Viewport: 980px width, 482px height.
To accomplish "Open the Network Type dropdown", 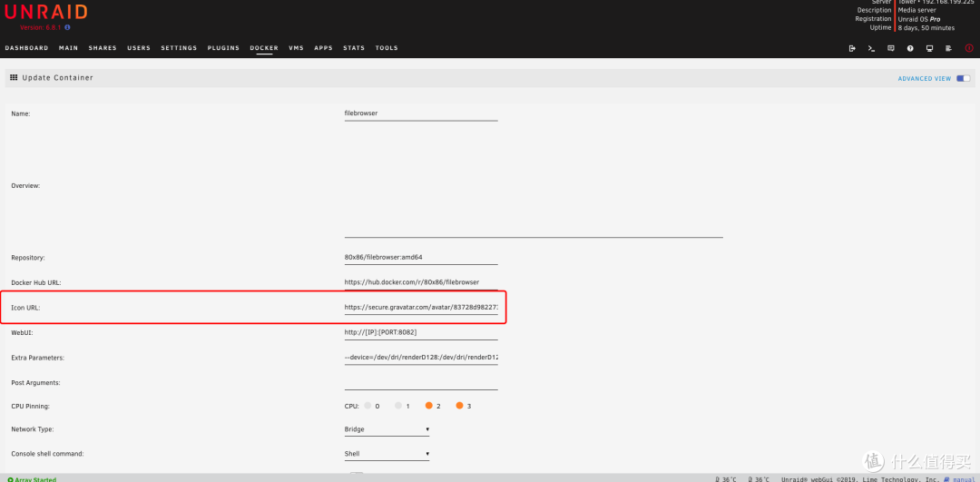I will coord(387,429).
